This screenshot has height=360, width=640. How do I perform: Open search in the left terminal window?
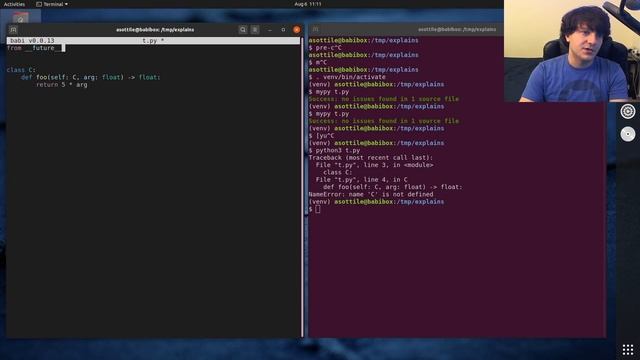tap(243, 30)
